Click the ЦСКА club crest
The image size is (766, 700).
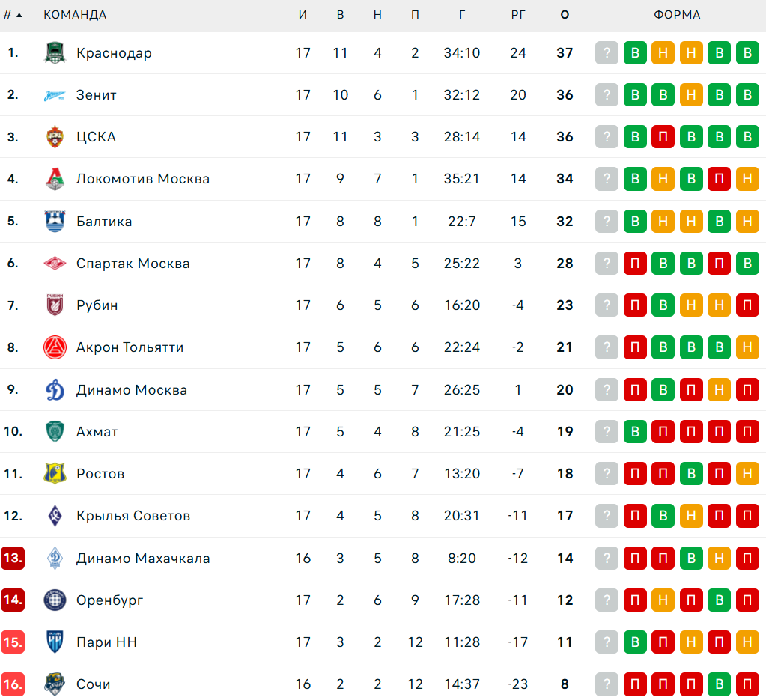pyautogui.click(x=55, y=137)
